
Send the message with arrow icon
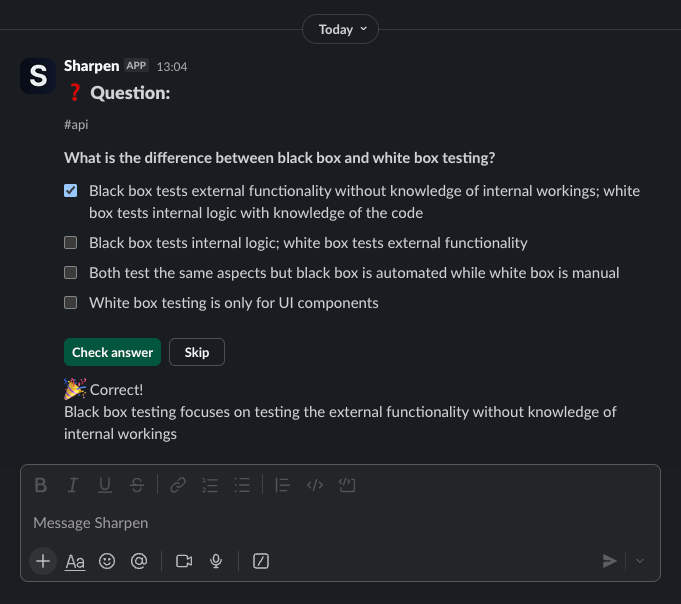(609, 561)
